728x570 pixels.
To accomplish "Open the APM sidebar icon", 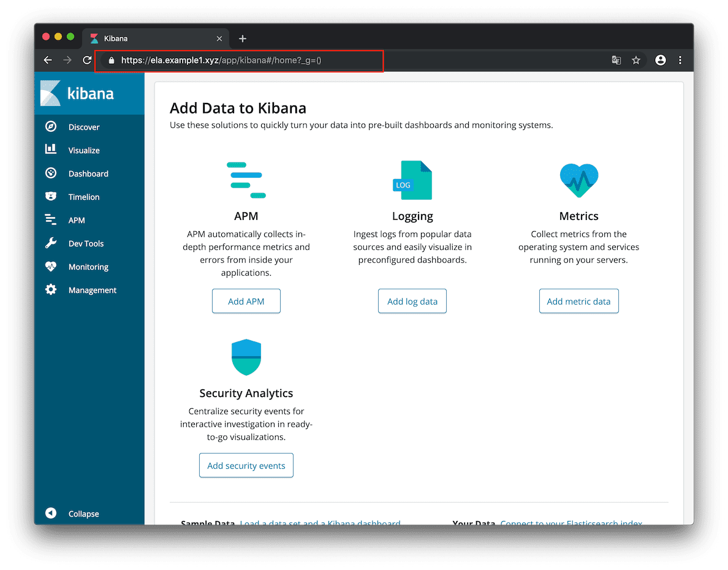I will [51, 219].
